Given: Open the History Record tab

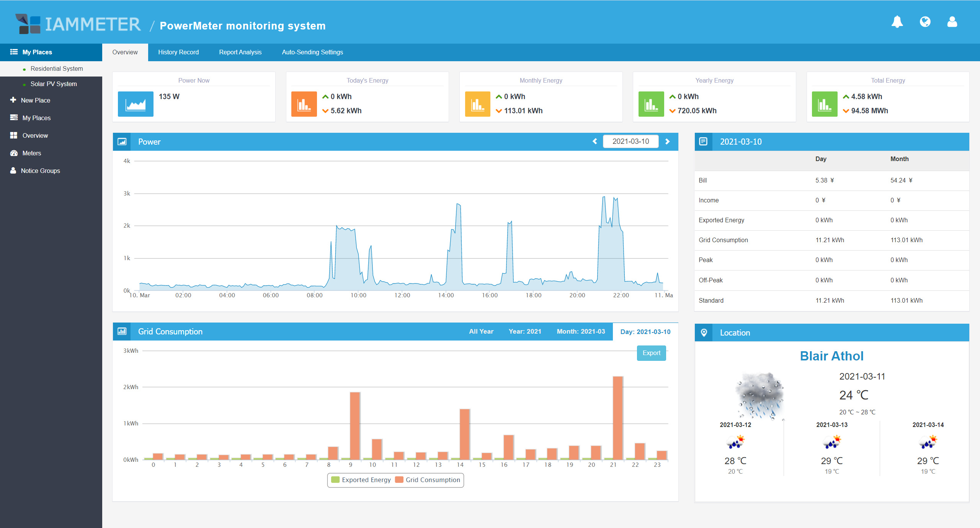Looking at the screenshot, I should coord(178,52).
